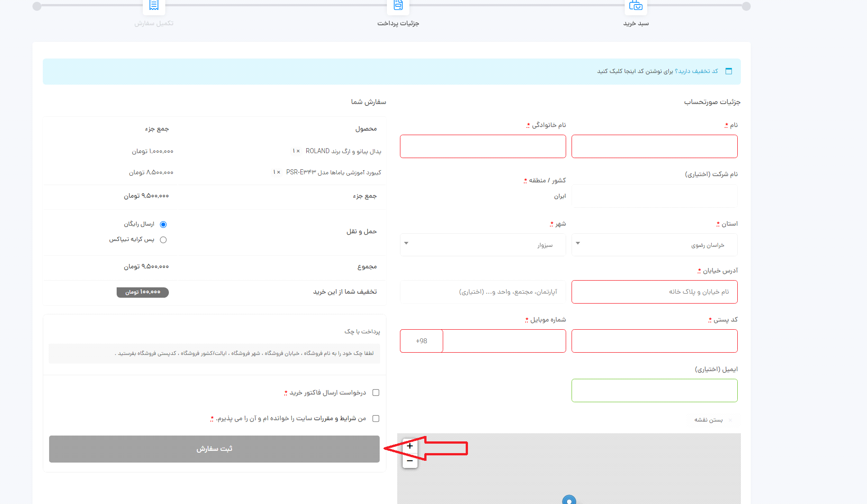Click the payment details step icon

pyautogui.click(x=398, y=5)
